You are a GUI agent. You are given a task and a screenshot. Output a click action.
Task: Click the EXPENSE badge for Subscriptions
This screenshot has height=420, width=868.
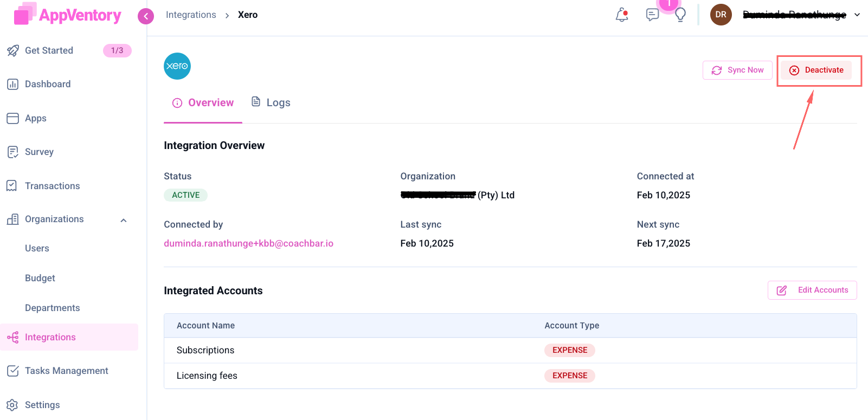coord(570,350)
